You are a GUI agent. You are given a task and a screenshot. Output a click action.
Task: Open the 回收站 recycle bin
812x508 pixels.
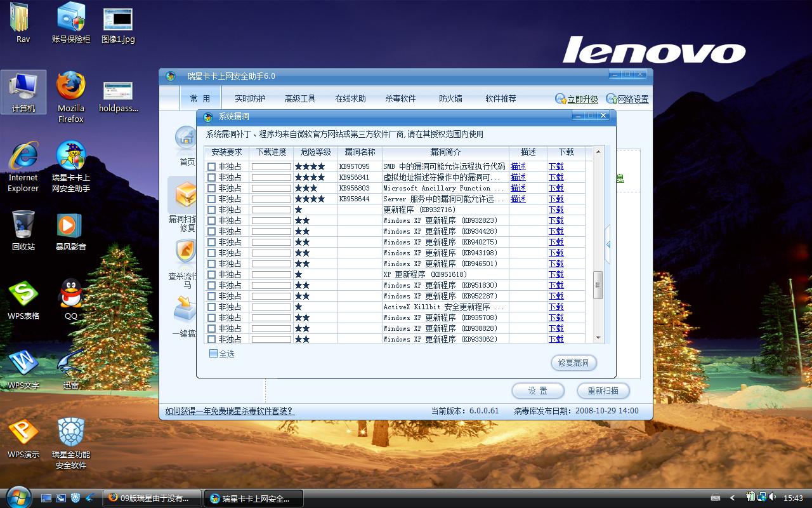coord(23,231)
